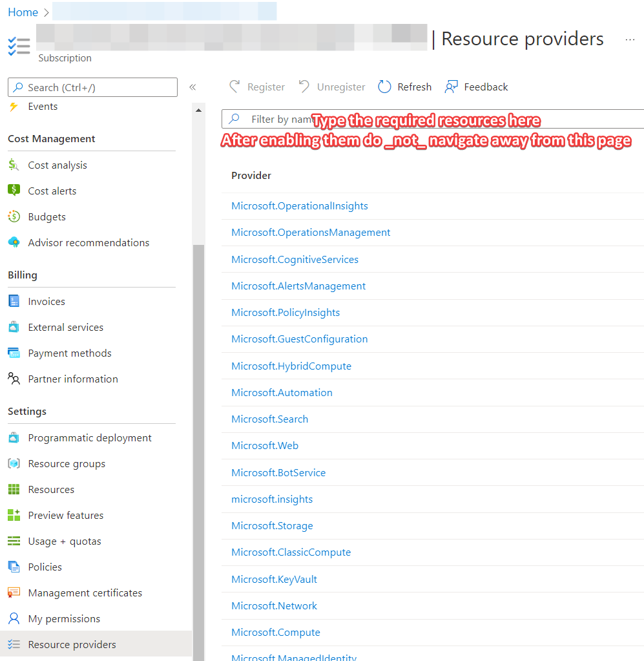The image size is (644, 661).
Task: Select Microsoft.KeyVault provider link
Action: pyautogui.click(x=274, y=579)
